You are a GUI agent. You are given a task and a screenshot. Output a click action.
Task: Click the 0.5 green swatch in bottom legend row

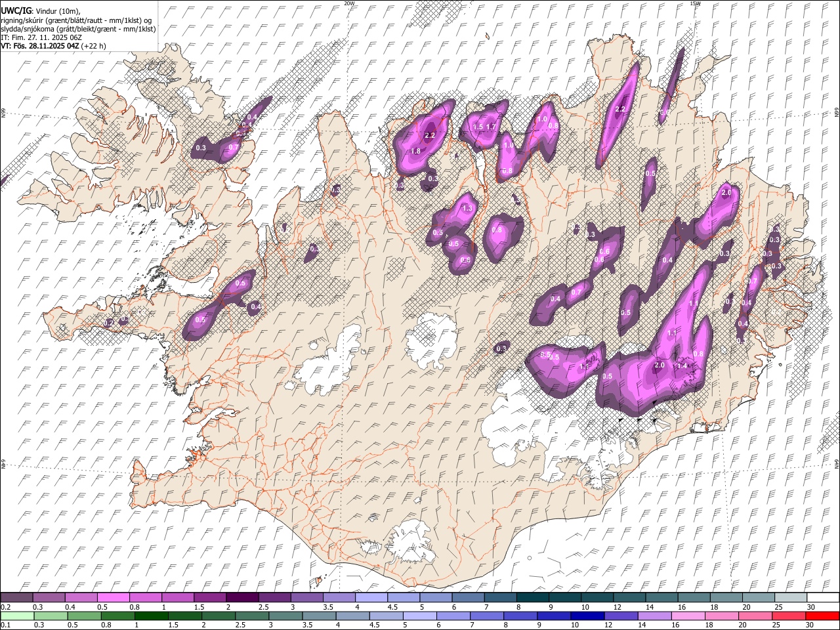tap(84, 616)
